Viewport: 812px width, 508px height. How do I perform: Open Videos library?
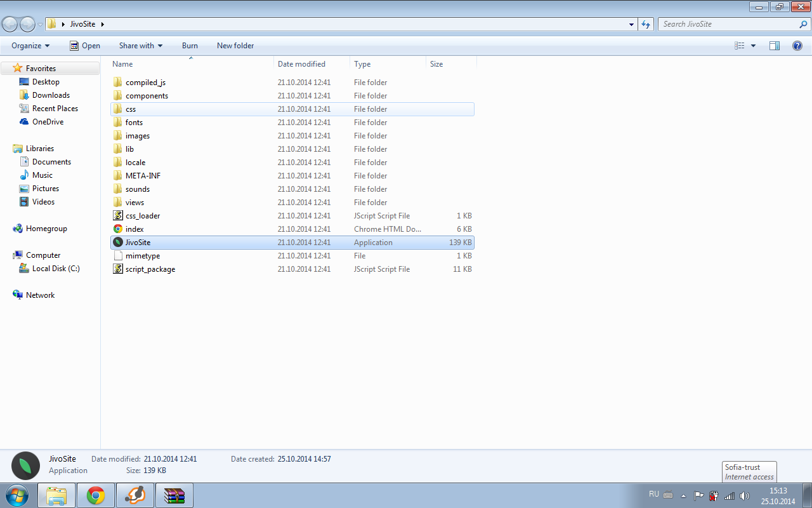tap(43, 202)
